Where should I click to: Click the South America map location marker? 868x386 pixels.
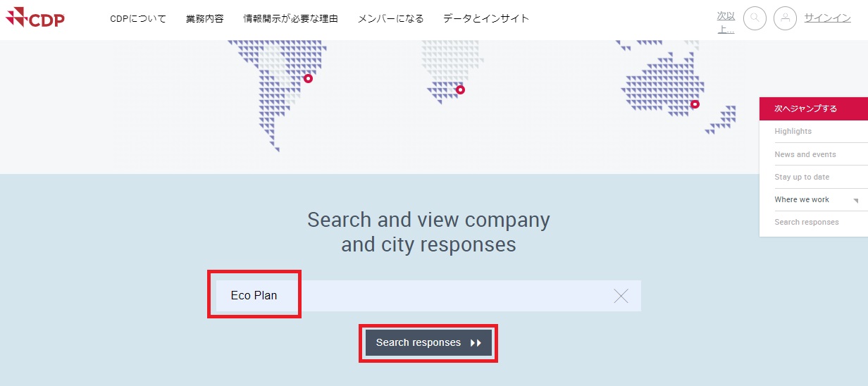(x=308, y=78)
